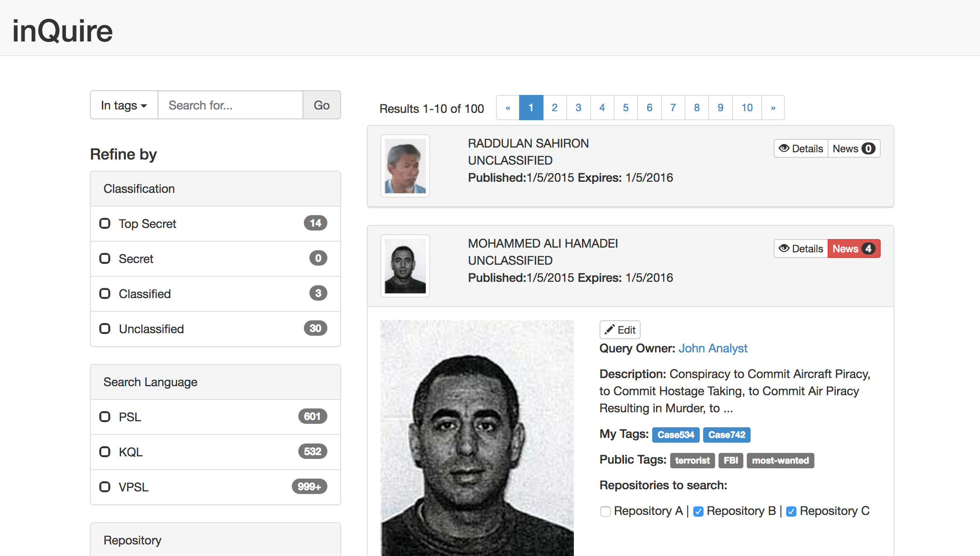Go to results page 5
The image size is (980, 556).
tap(625, 108)
